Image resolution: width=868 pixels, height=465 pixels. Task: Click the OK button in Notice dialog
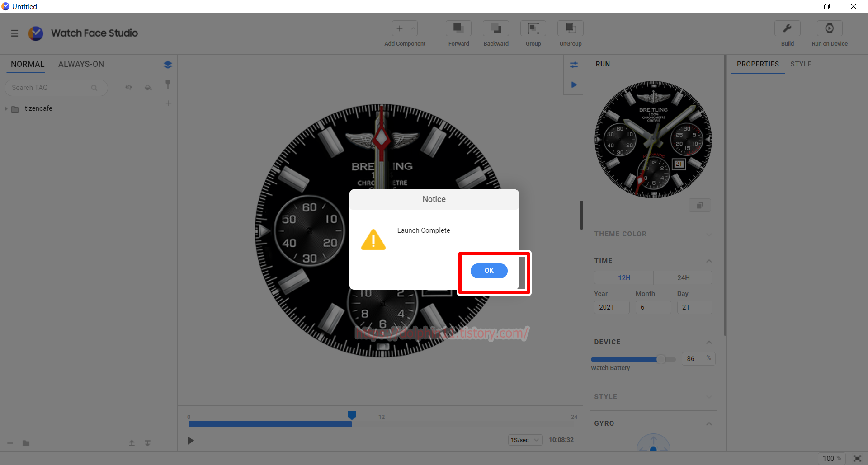489,271
